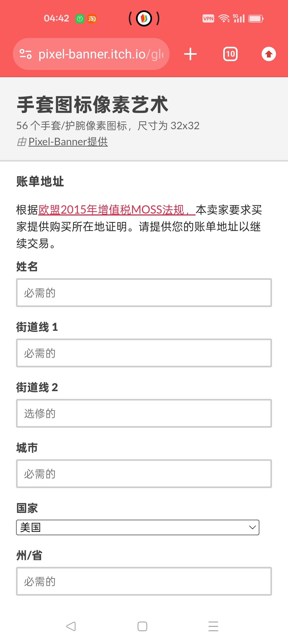Focus the 城市 city input field
This screenshot has height=644, width=288.
[144, 474]
